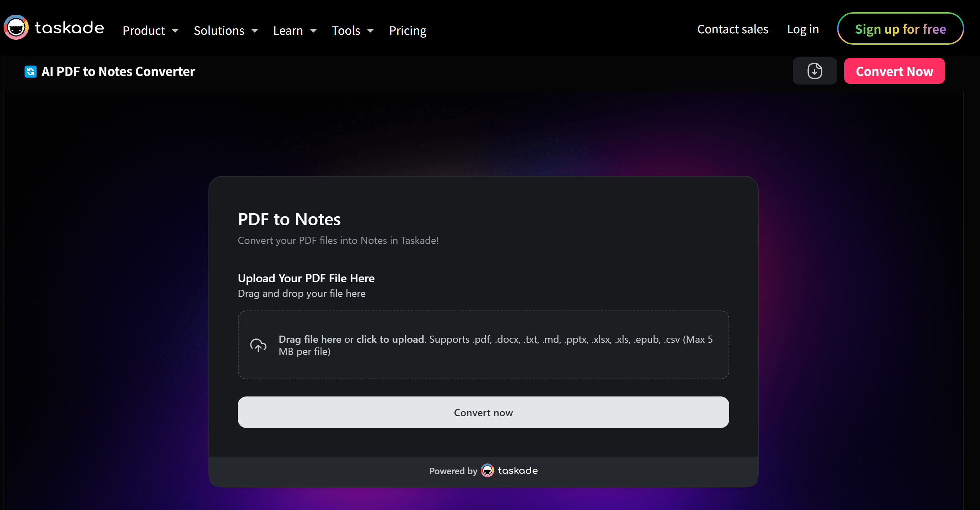Click Sign up for free

(900, 29)
